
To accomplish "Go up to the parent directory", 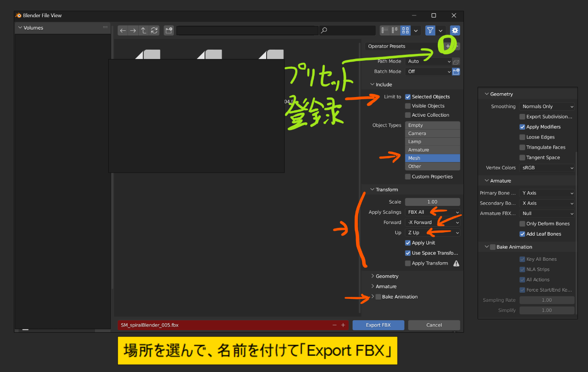I will tap(143, 30).
